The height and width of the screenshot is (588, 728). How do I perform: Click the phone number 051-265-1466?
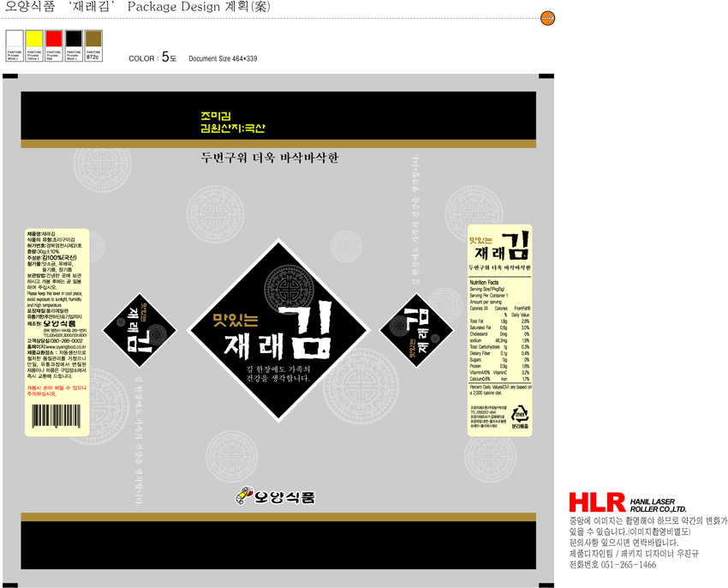pos(630,565)
